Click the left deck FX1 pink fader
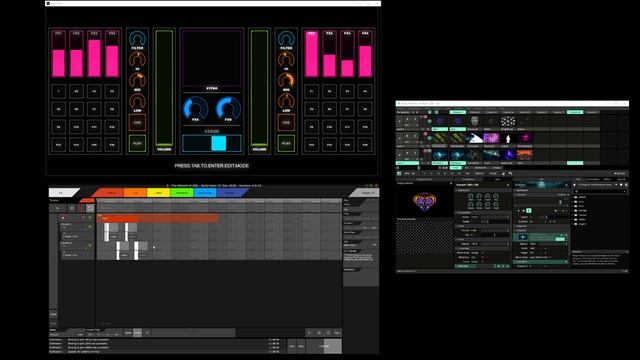The height and width of the screenshot is (360, 640). (x=58, y=54)
